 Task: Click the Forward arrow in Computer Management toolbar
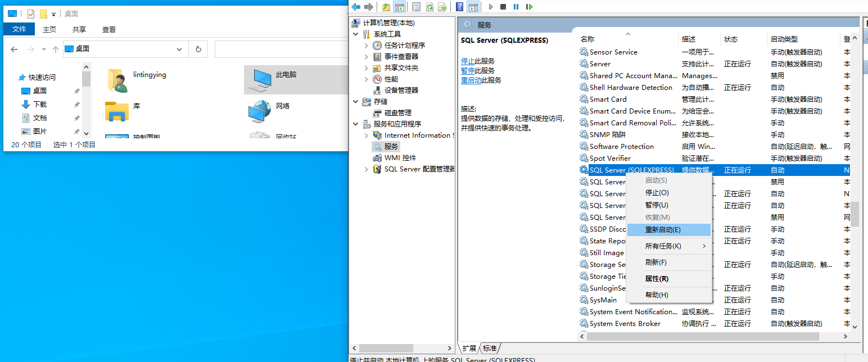tap(369, 7)
